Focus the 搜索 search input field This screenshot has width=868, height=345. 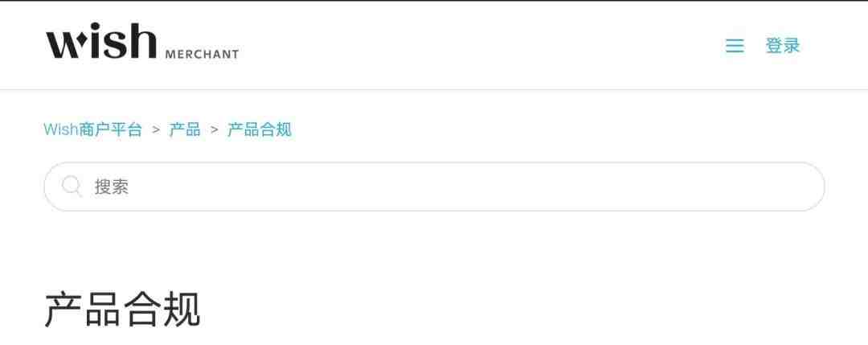click(x=434, y=187)
